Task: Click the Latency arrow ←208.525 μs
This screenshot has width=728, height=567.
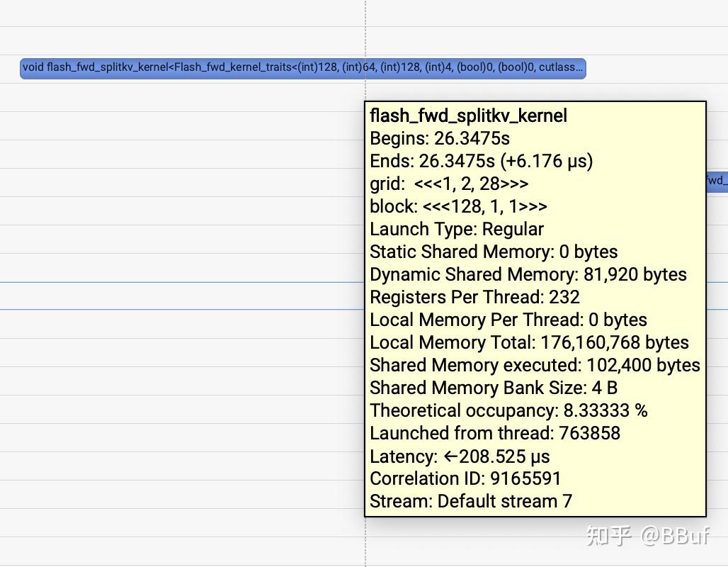Action: pos(497,457)
